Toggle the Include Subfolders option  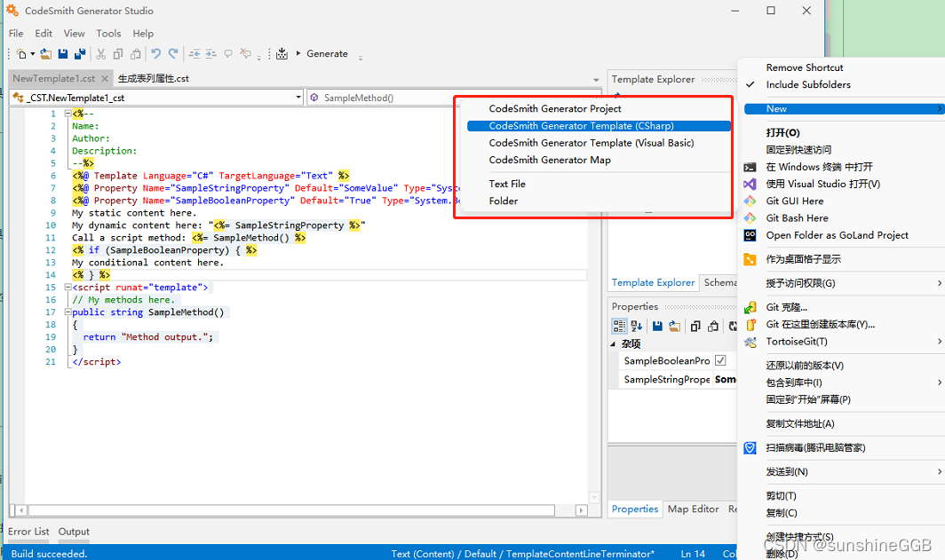(808, 84)
